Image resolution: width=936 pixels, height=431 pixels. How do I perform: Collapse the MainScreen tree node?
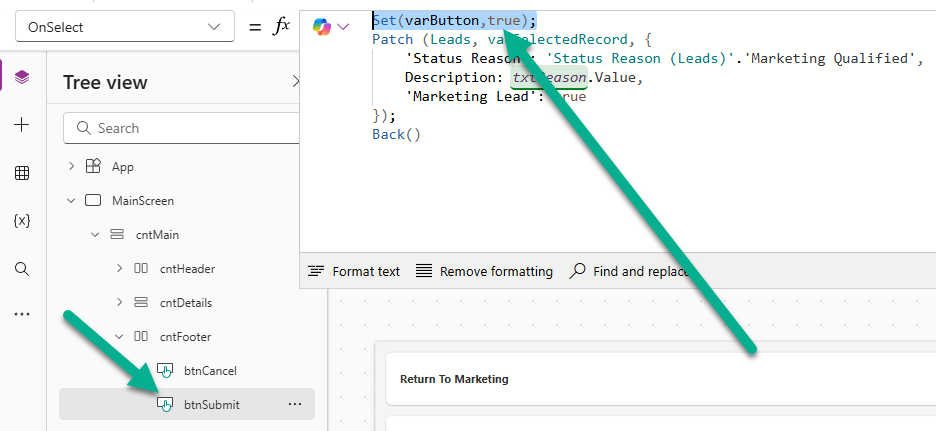(x=71, y=200)
